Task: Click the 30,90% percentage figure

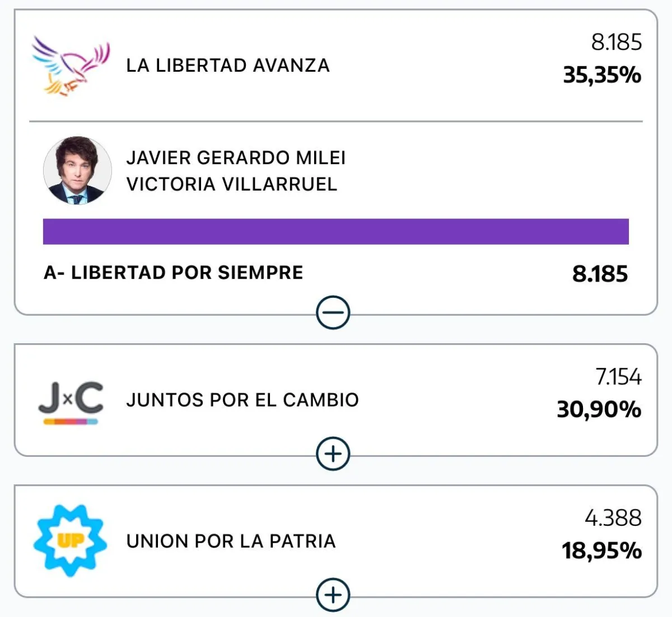Action: [x=599, y=410]
